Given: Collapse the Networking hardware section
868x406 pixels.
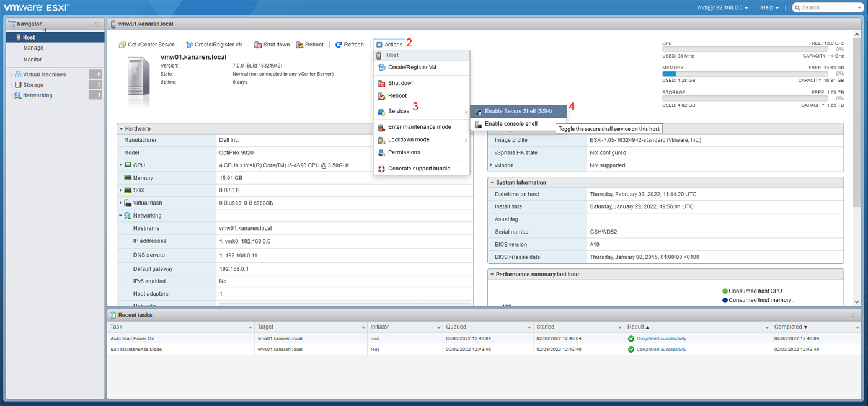Looking at the screenshot, I should (x=122, y=215).
